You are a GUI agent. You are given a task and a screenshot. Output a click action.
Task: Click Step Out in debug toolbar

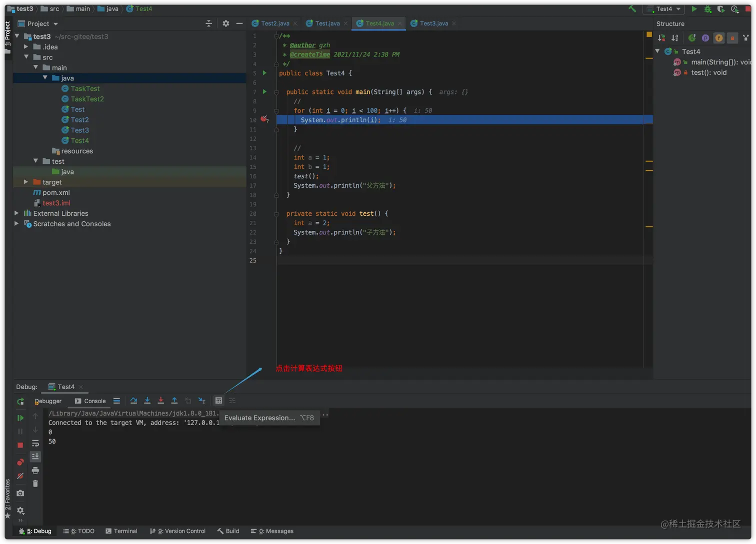tap(174, 401)
